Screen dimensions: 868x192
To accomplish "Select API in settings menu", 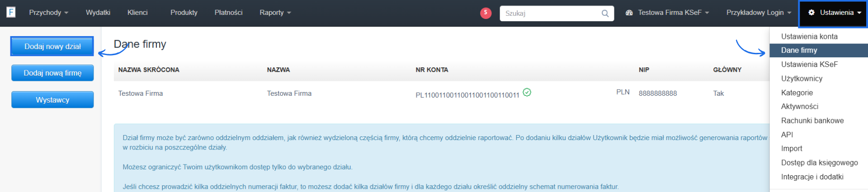I will [x=819, y=135].
